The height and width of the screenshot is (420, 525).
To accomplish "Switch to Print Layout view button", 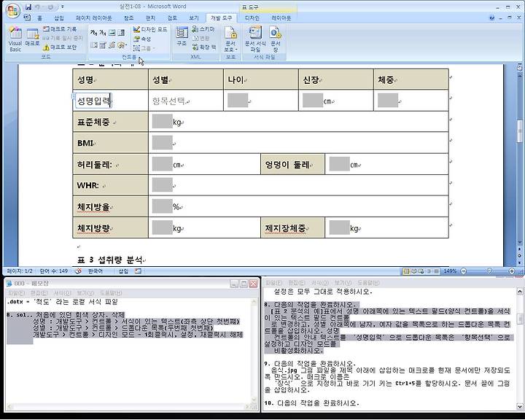I will [406, 271].
